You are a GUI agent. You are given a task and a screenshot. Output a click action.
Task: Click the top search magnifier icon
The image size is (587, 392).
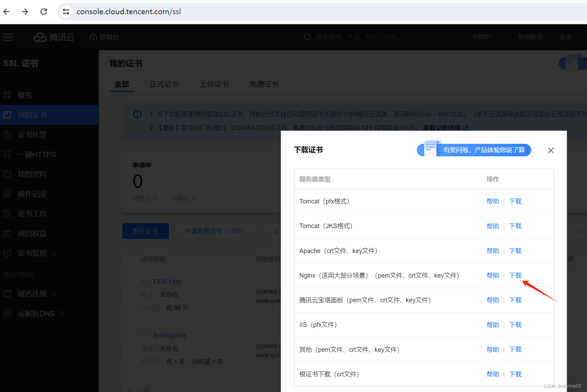308,37
